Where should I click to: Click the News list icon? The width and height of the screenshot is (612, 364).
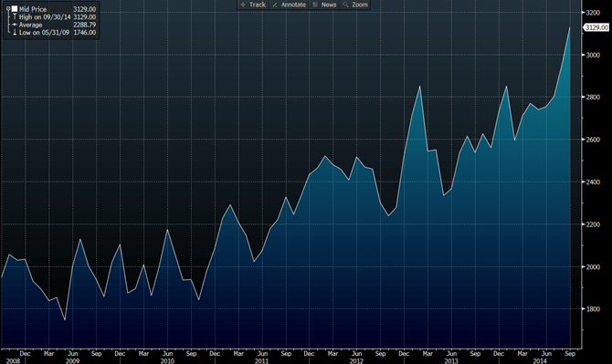tap(315, 5)
